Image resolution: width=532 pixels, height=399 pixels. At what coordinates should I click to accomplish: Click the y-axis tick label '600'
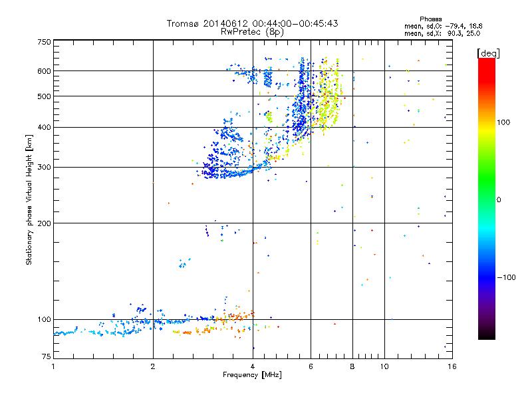[45, 71]
